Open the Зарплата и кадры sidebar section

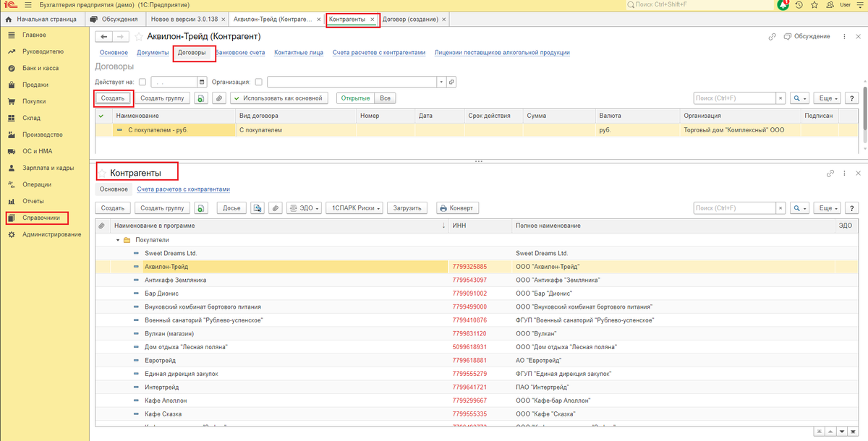[x=48, y=168]
